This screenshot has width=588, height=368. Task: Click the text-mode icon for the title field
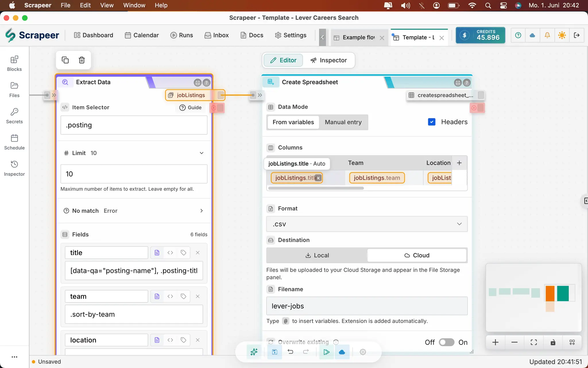[157, 252]
